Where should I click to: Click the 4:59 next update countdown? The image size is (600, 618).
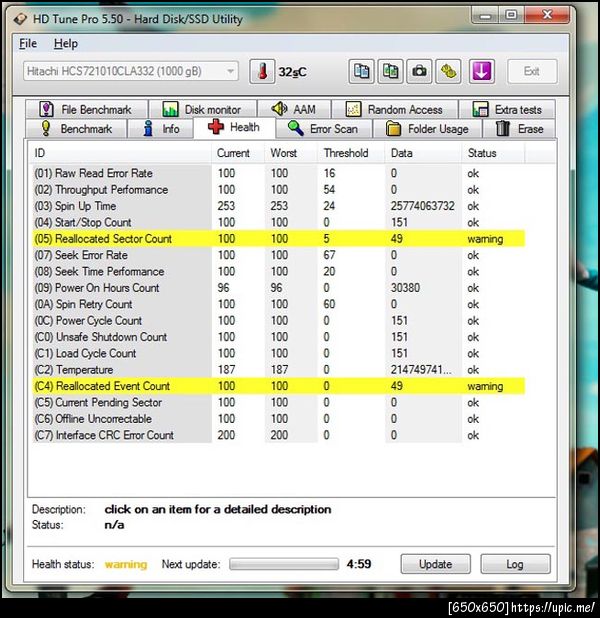point(359,564)
